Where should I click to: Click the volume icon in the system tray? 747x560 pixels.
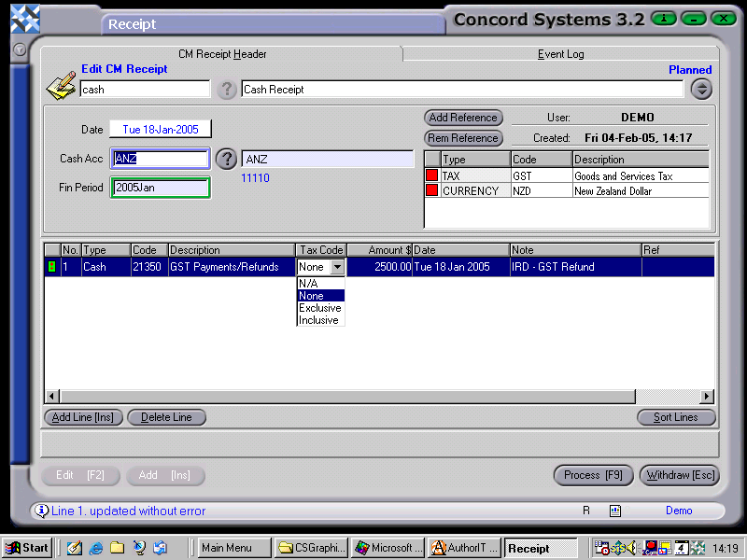coord(631,547)
